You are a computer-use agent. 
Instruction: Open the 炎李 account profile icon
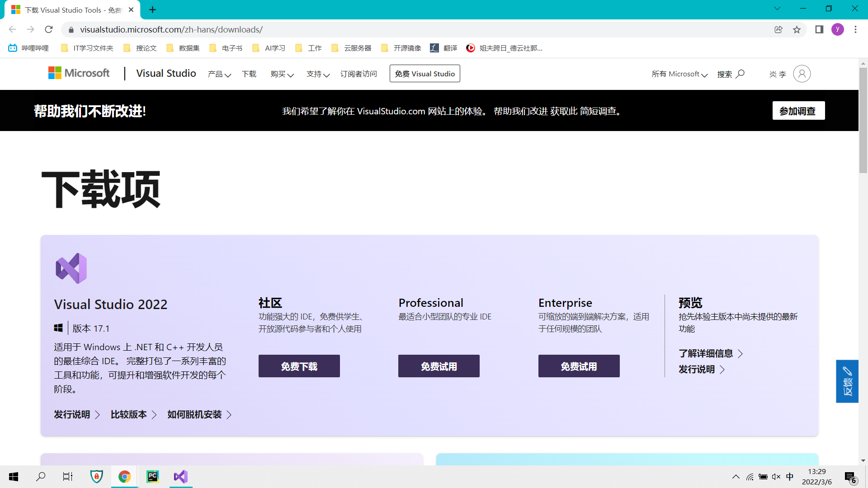click(802, 74)
